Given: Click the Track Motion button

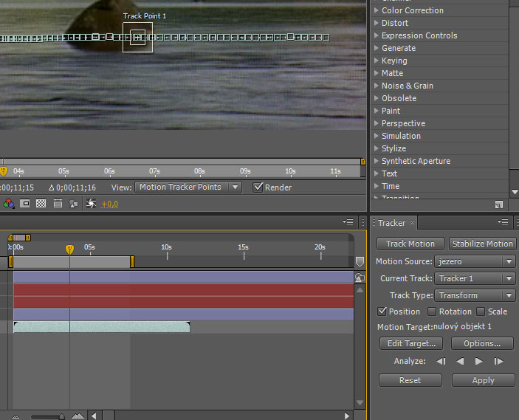Looking at the screenshot, I should point(410,244).
